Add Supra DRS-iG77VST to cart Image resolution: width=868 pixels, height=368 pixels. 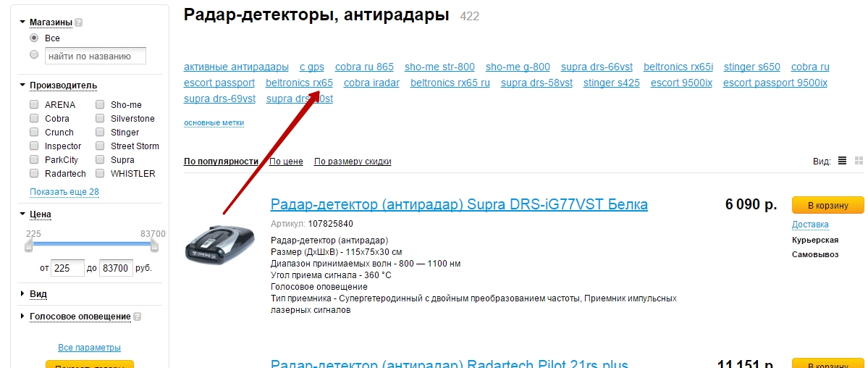pos(827,205)
